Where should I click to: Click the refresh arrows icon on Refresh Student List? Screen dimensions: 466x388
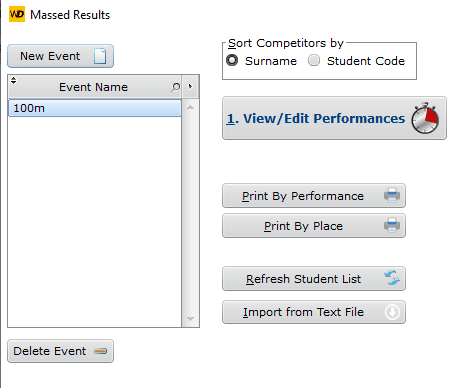pyautogui.click(x=392, y=278)
